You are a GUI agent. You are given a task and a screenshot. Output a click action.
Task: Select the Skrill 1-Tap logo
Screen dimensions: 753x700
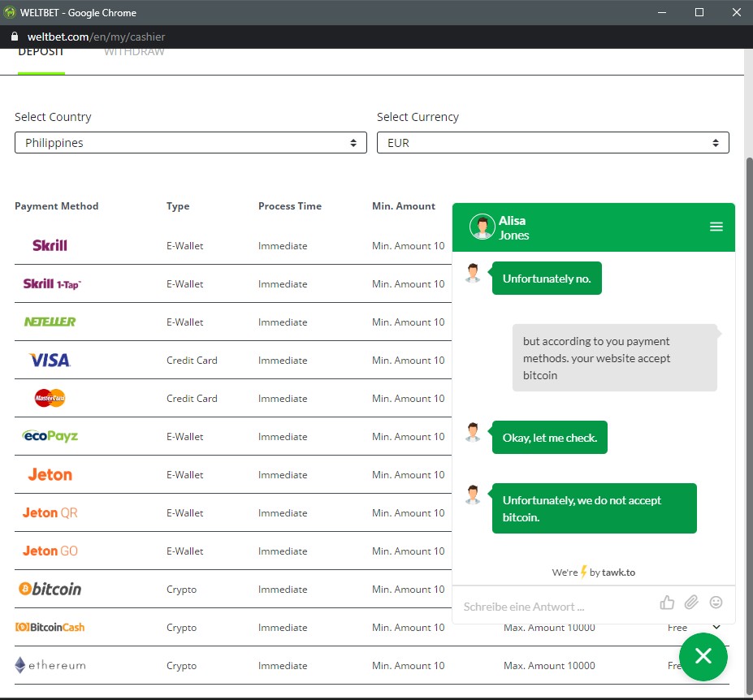(x=52, y=283)
